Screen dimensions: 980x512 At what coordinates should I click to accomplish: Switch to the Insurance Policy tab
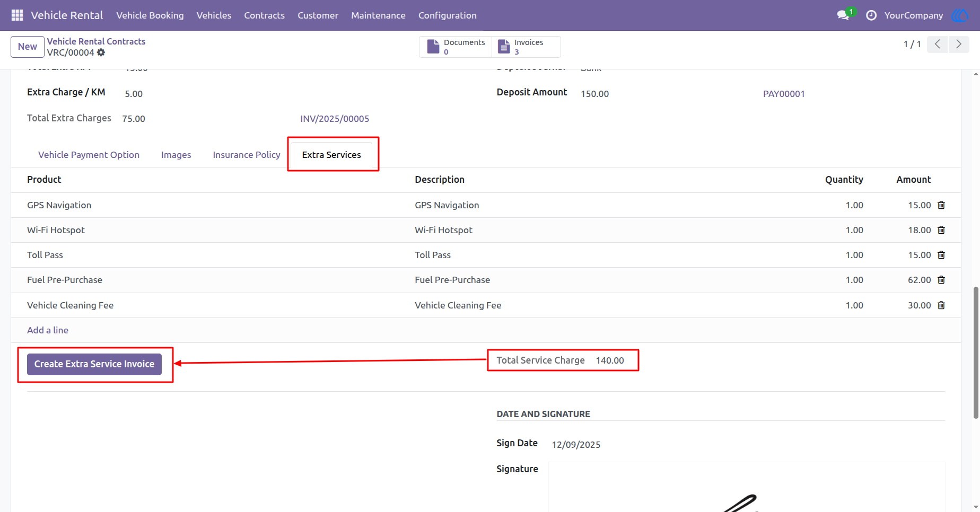[247, 155]
